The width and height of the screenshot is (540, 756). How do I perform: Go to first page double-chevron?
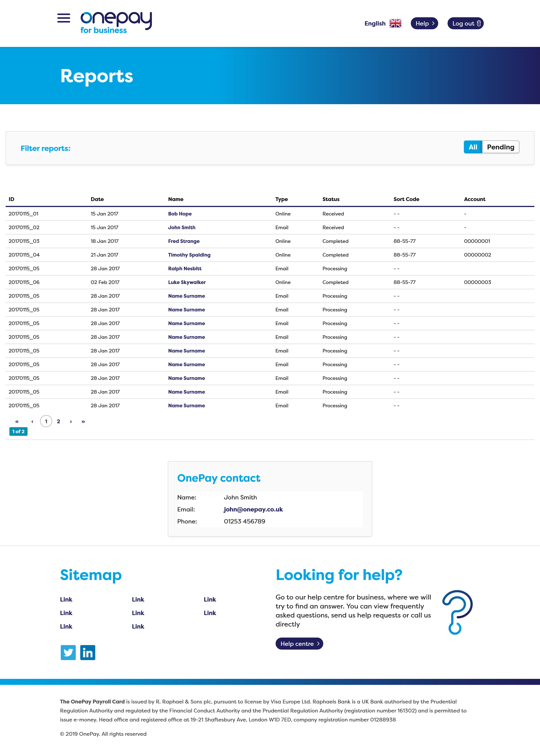pos(17,421)
